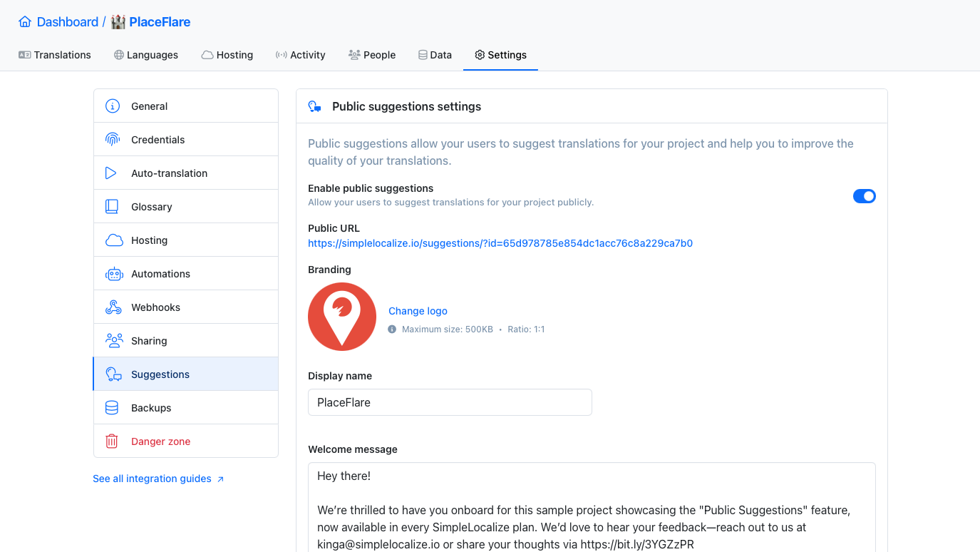Open the Activity tab
Screen dimensions: 980x552
click(x=300, y=55)
